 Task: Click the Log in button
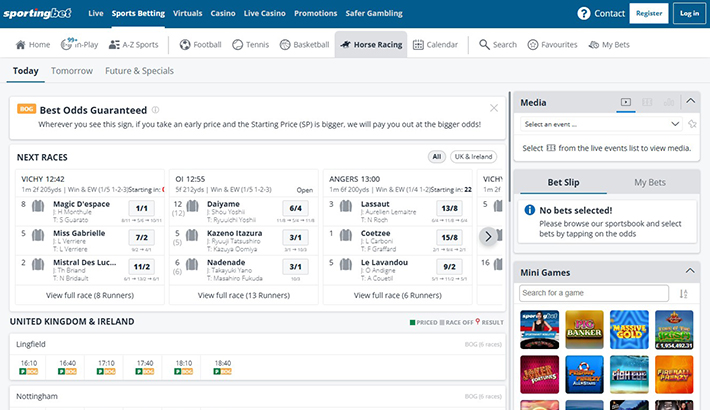point(689,14)
